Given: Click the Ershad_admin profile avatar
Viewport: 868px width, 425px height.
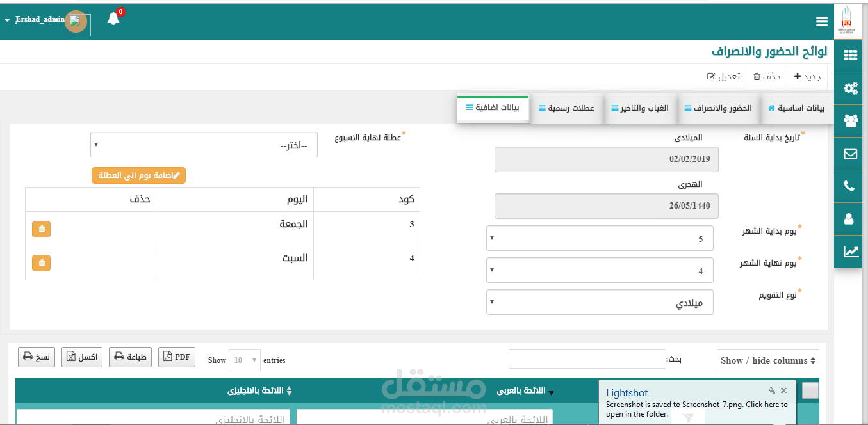Looking at the screenshot, I should click(78, 22).
